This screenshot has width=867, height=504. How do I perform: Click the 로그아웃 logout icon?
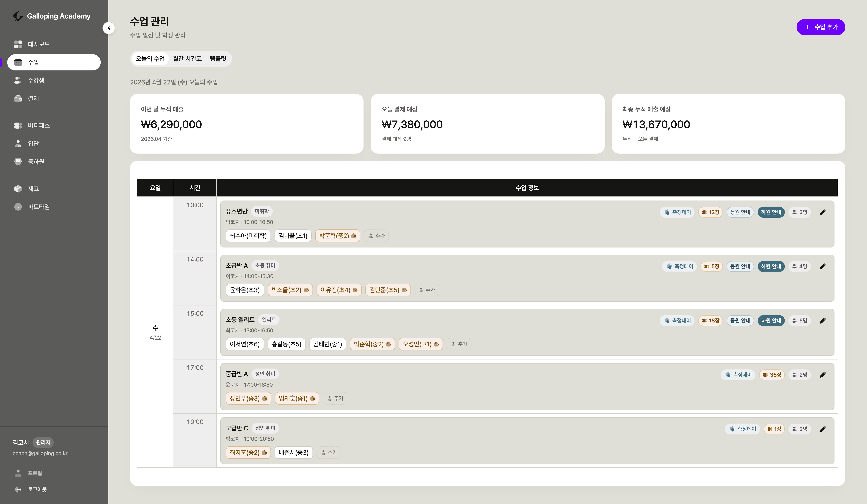click(x=18, y=489)
